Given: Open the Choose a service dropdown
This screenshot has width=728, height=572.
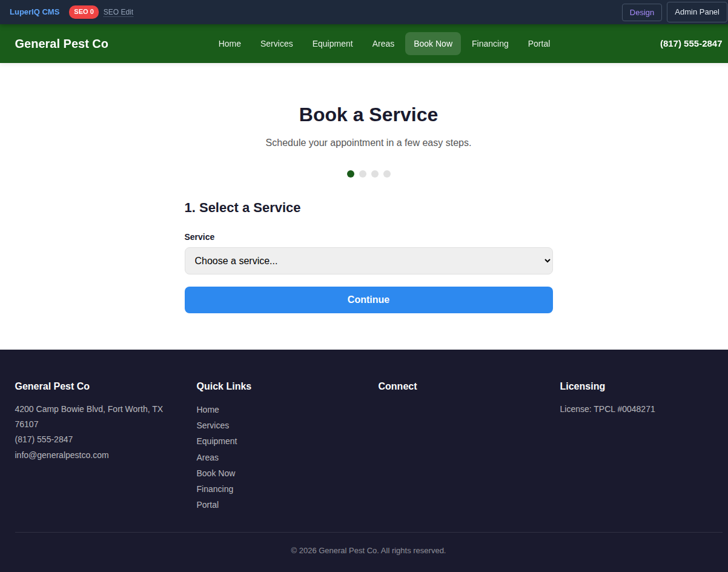Looking at the screenshot, I should [368, 261].
